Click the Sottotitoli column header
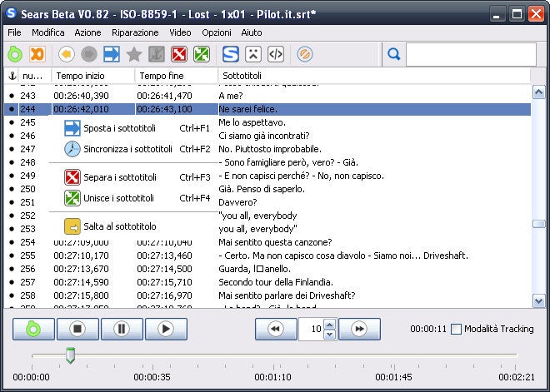Screen dimensions: 550x392 click(374, 76)
